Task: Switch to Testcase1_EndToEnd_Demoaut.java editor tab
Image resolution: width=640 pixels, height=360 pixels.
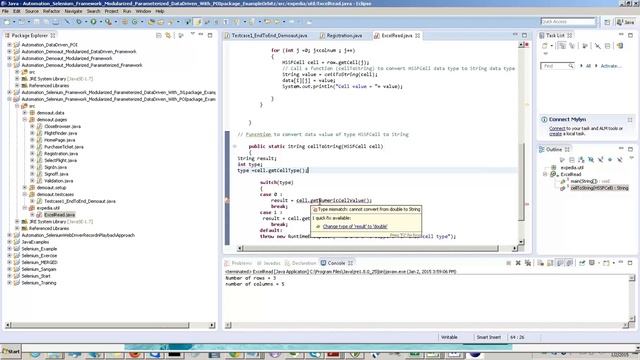Action: point(266,36)
